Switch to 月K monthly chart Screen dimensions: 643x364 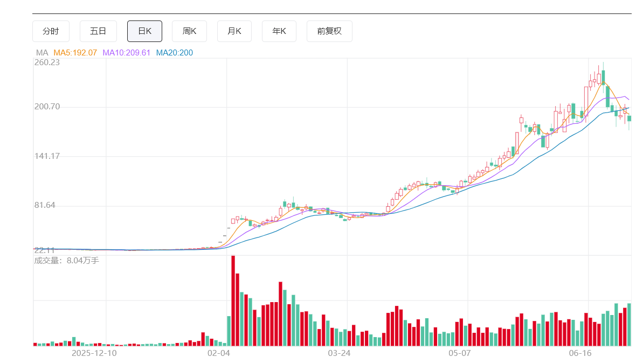click(x=234, y=31)
